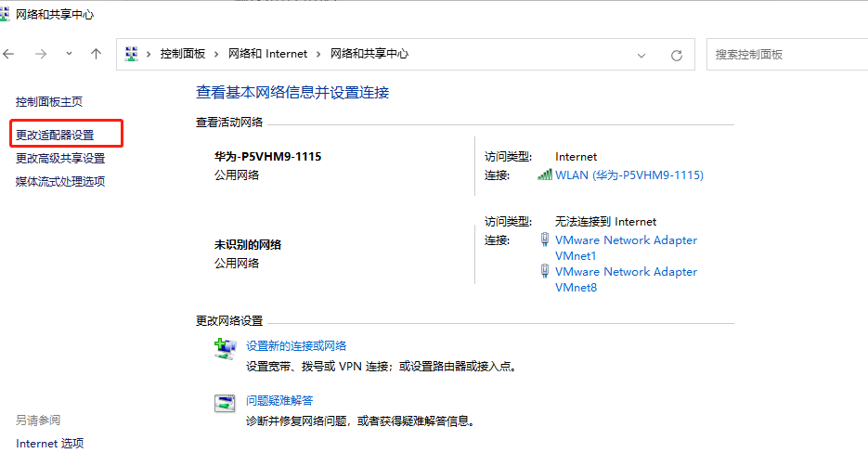Click the search Control Panel field
Image resolution: width=868 pixels, height=453 pixels.
click(787, 54)
